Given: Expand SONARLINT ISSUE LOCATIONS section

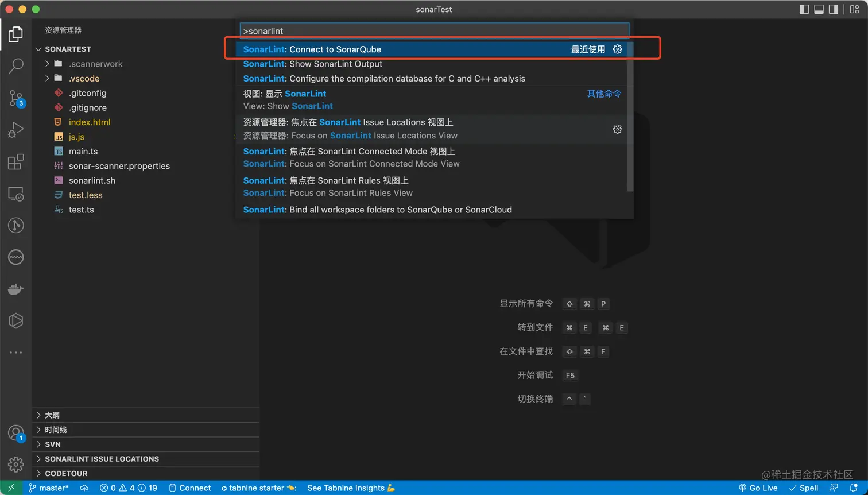Looking at the screenshot, I should (x=146, y=459).
